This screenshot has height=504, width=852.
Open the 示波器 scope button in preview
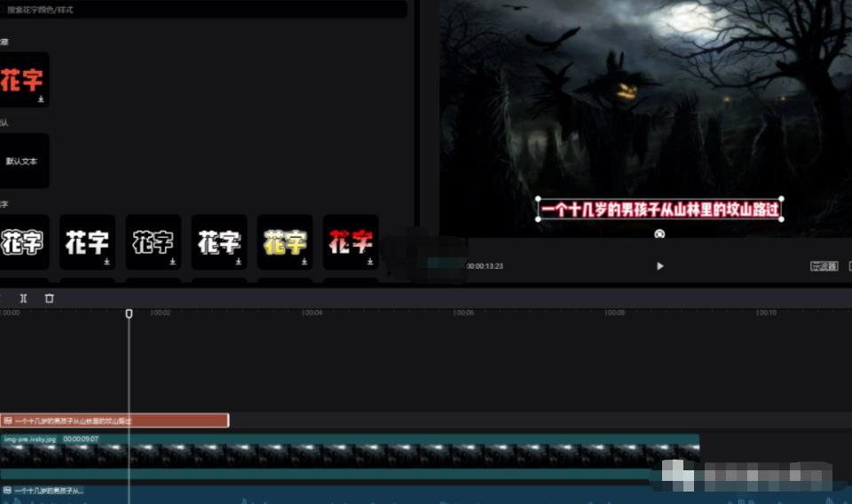pyautogui.click(x=824, y=266)
